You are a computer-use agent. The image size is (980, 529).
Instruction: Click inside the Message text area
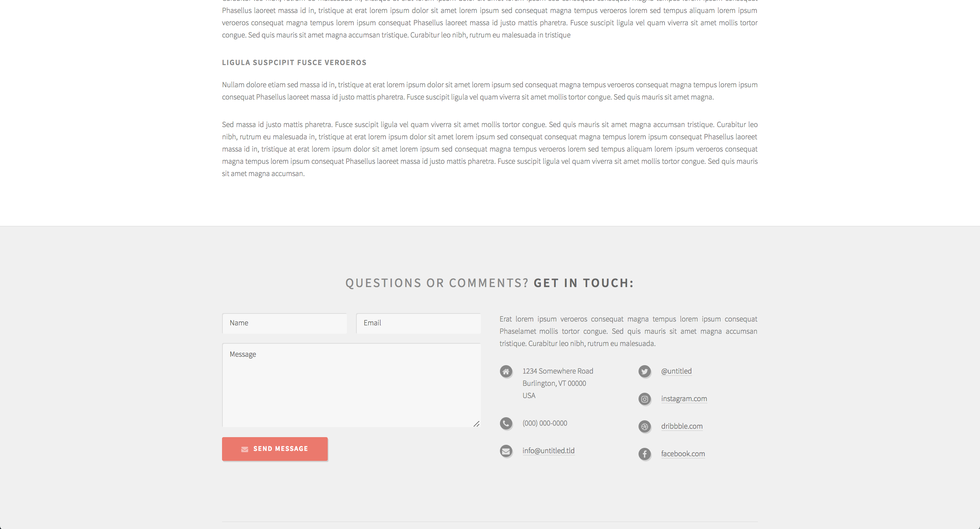click(x=351, y=385)
